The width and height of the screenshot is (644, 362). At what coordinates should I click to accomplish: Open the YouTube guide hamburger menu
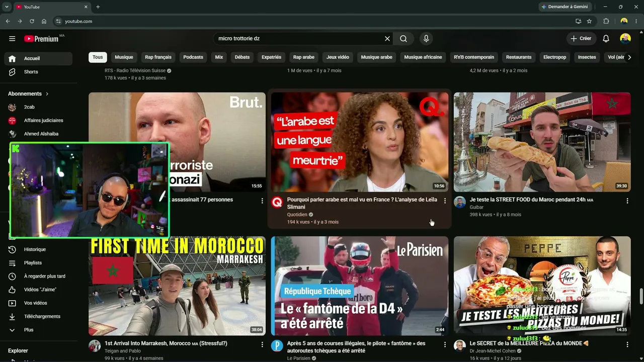(x=12, y=39)
